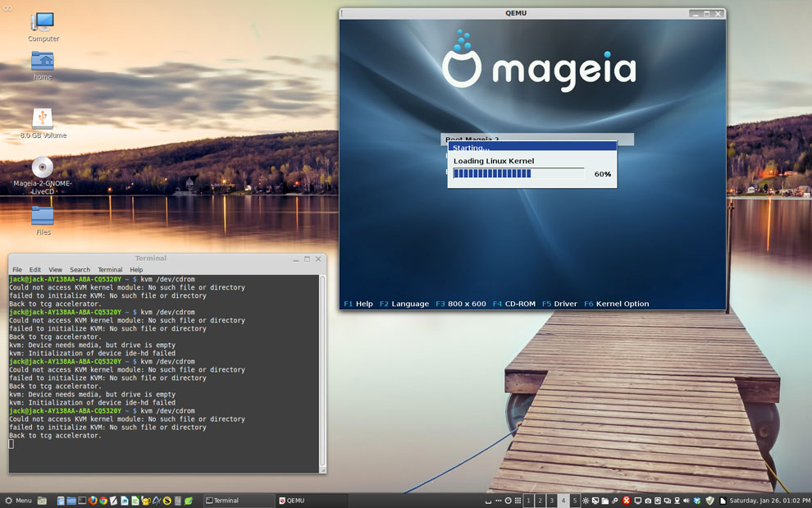
Task: Click the volume speaker tray icon
Action: [687, 501]
